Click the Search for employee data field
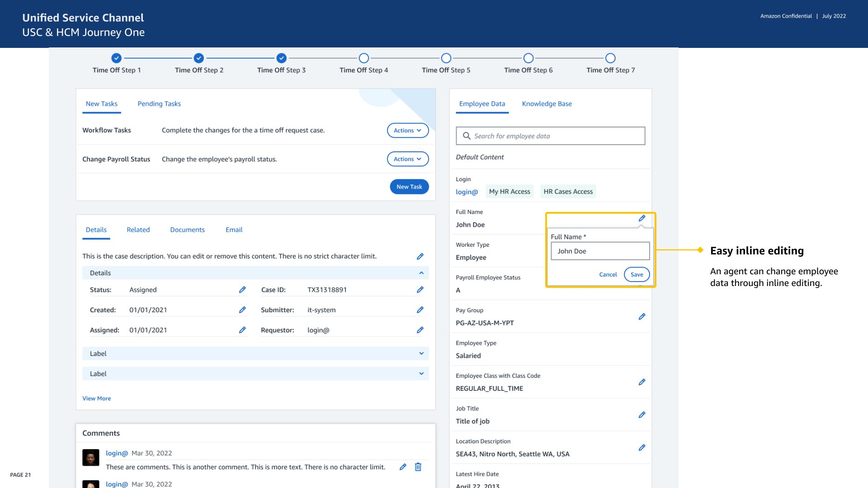The width and height of the screenshot is (868, 488). click(550, 136)
